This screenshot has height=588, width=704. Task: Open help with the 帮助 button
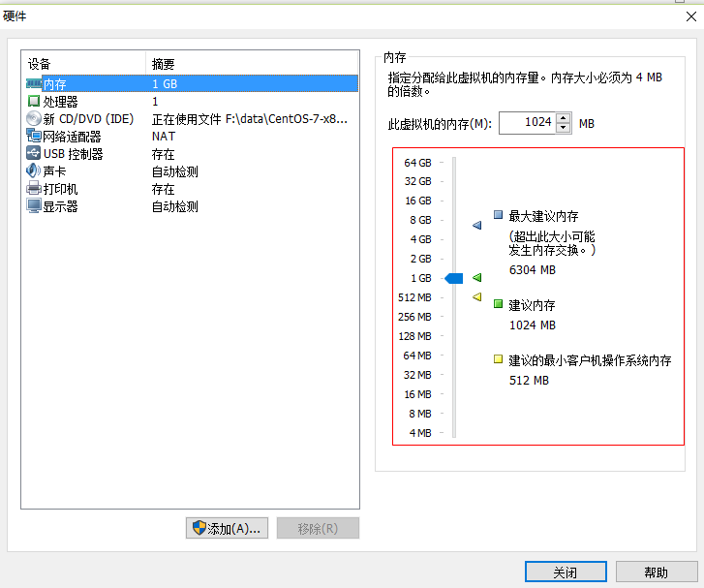tap(656, 573)
